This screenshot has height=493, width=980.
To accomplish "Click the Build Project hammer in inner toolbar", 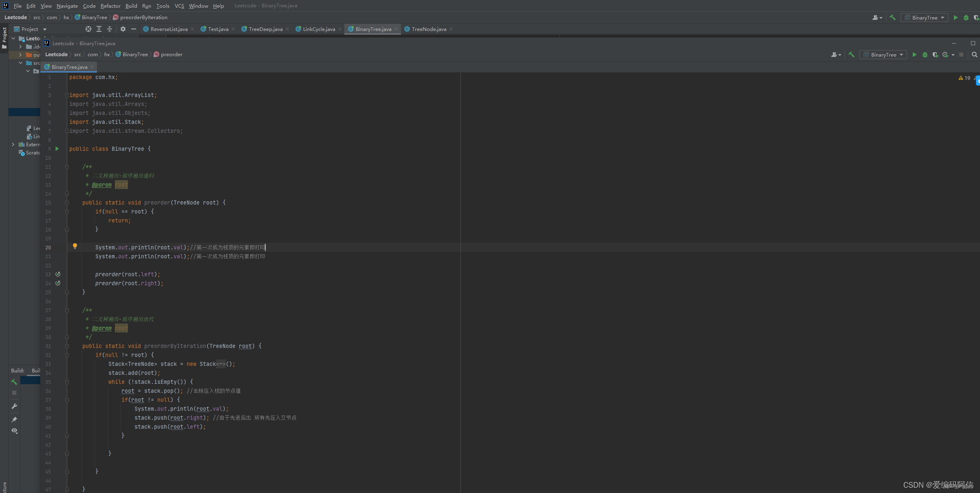I will tap(851, 55).
